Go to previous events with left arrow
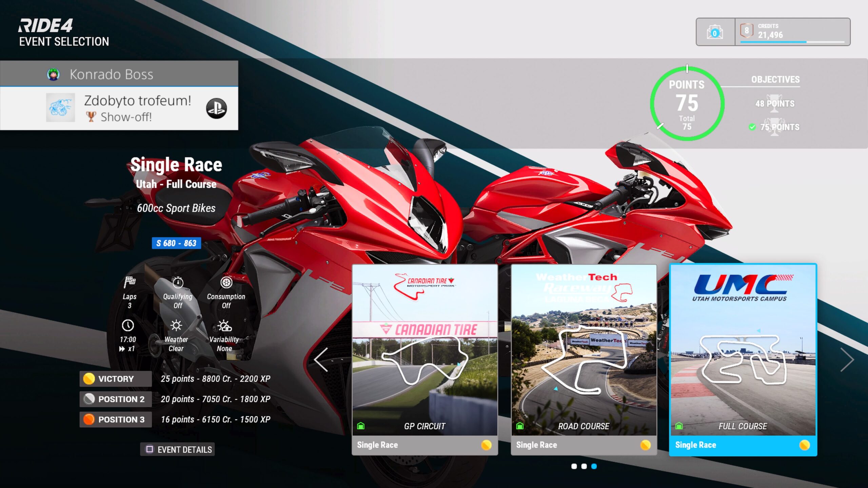This screenshot has width=868, height=488. pos(321,360)
